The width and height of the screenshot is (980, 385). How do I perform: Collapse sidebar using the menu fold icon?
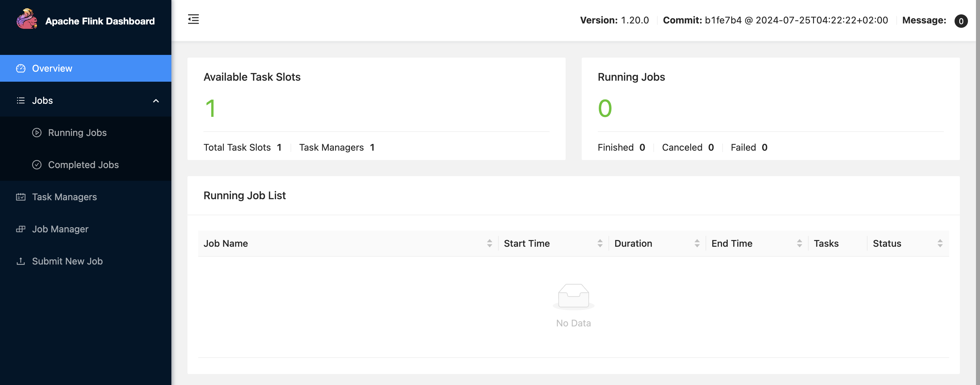(x=193, y=19)
